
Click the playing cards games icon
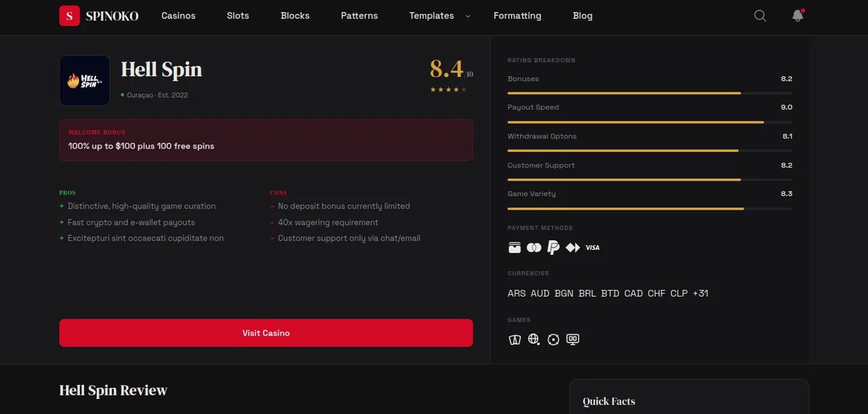coord(515,339)
